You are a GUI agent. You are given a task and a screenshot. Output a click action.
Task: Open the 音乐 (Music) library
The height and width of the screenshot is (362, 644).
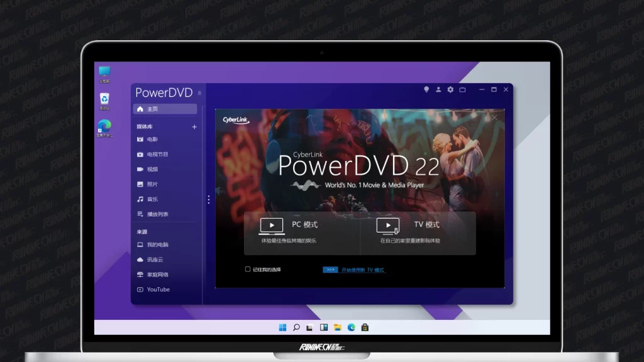[152, 199]
